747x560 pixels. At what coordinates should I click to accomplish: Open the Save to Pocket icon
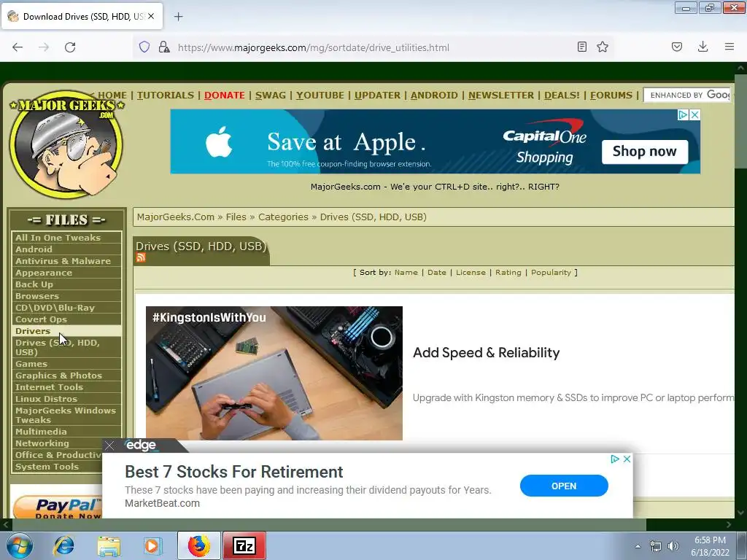(x=677, y=47)
